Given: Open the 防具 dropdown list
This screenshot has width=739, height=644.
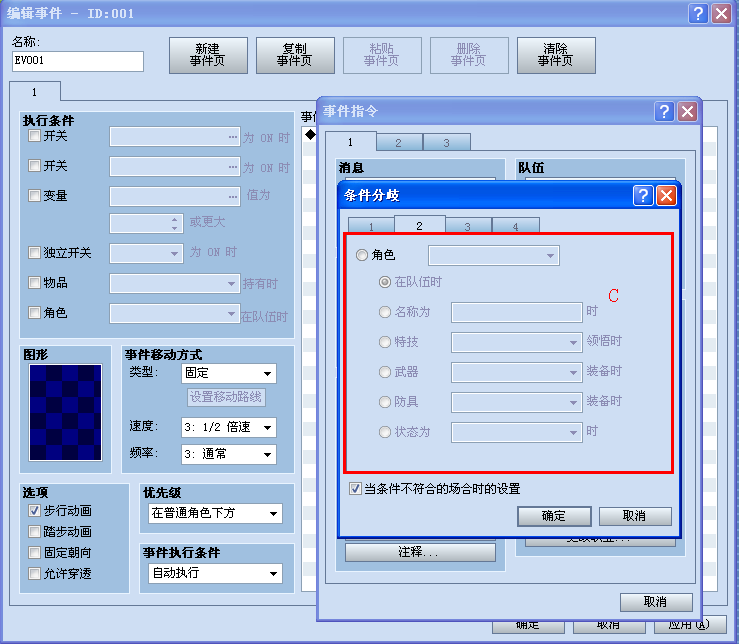Looking at the screenshot, I should (517, 402).
